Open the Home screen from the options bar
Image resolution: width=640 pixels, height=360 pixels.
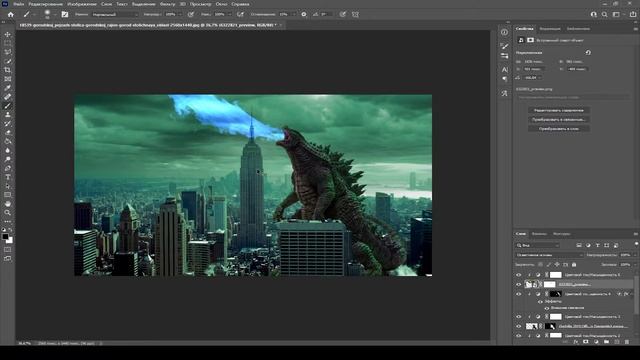pyautogui.click(x=11, y=14)
